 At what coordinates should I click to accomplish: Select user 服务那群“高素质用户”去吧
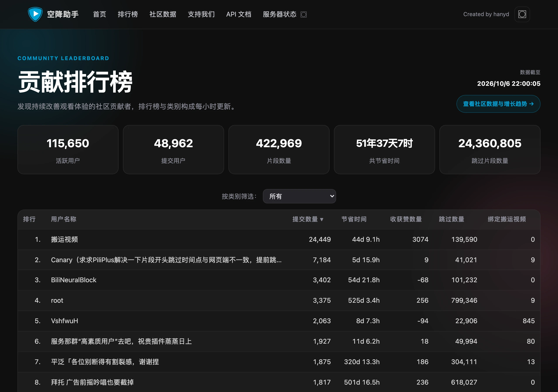pos(121,341)
